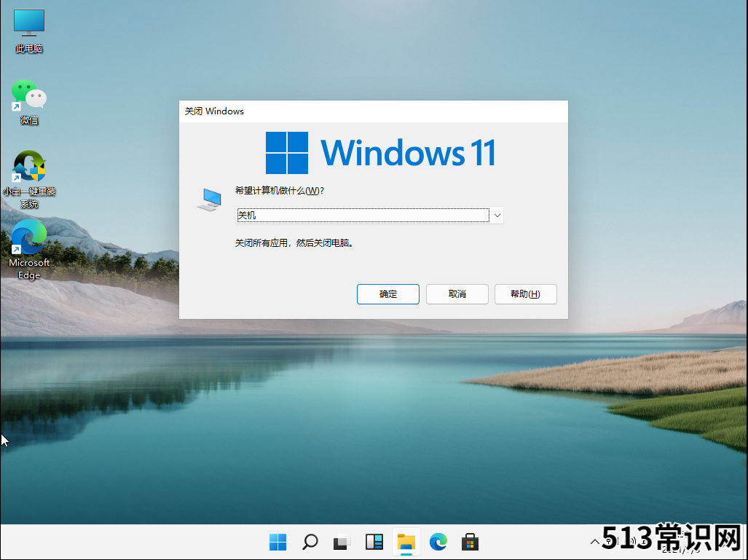Select the Microsoft Edge desktop shortcut
This screenshot has height=560, width=748.
point(29,248)
